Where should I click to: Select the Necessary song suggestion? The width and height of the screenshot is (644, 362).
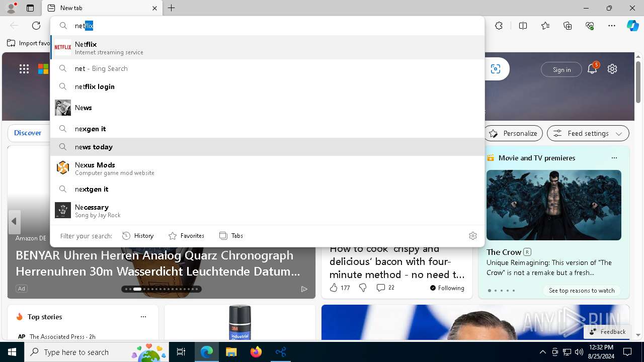[268, 210]
